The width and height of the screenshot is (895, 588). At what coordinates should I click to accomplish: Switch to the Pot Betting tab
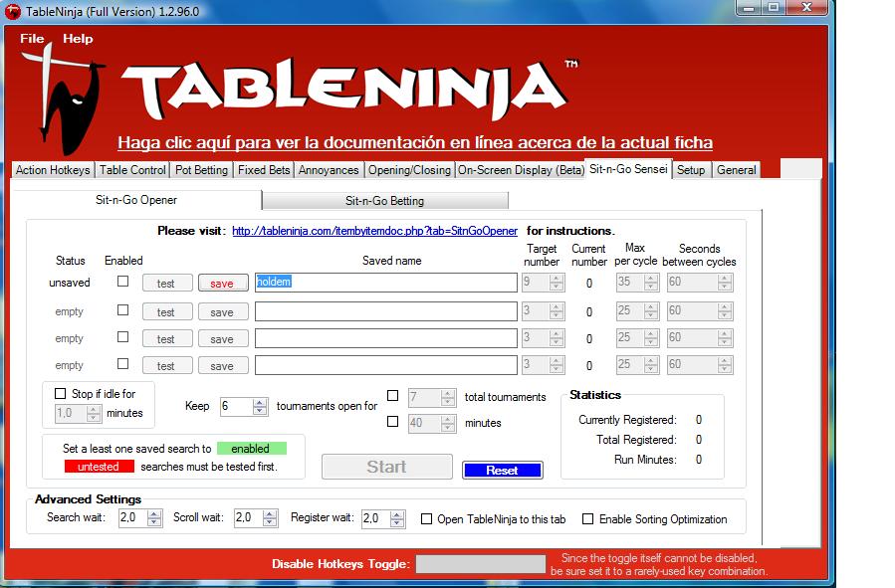point(201,170)
